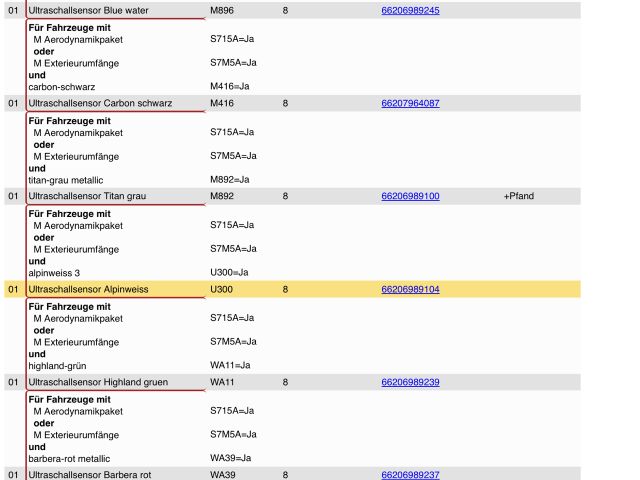640x480 pixels.
Task: Click the 'barbera-rot metallic' condition text
Action: coord(69,458)
